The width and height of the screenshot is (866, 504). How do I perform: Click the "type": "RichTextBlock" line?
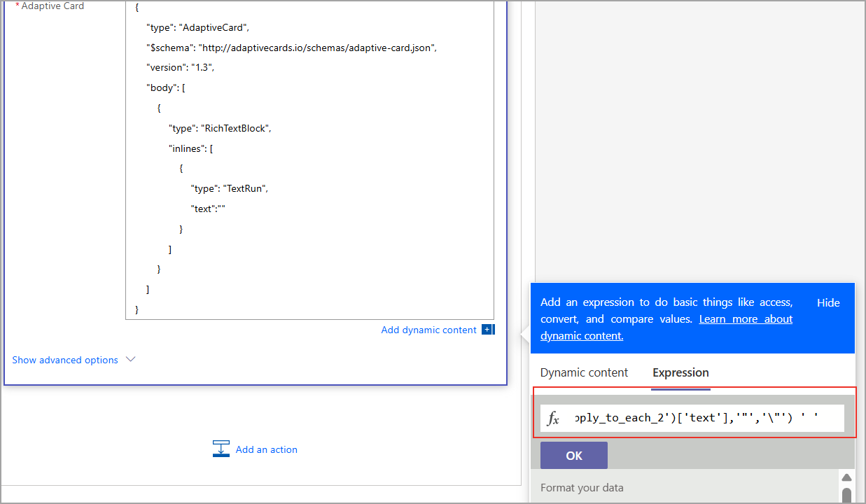pos(219,128)
